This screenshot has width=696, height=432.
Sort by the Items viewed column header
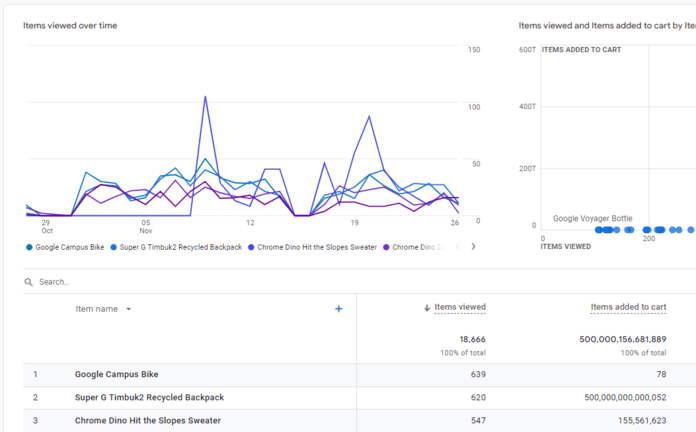pyautogui.click(x=460, y=308)
